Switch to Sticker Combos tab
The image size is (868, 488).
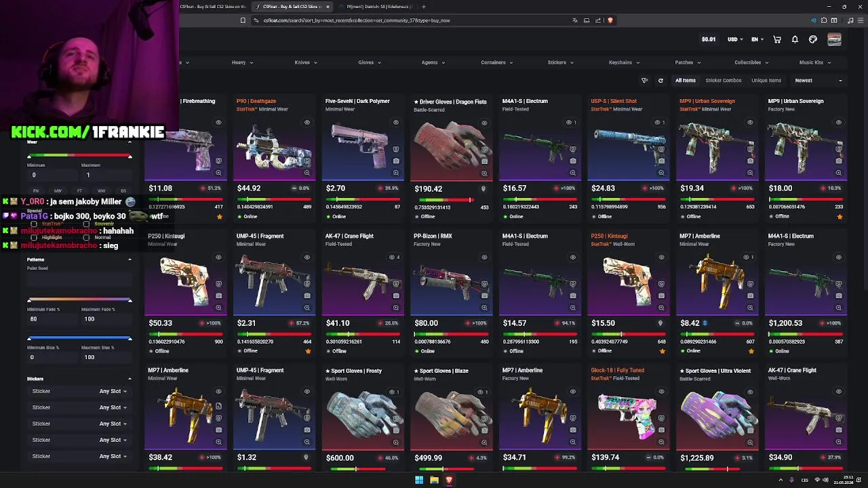point(724,81)
